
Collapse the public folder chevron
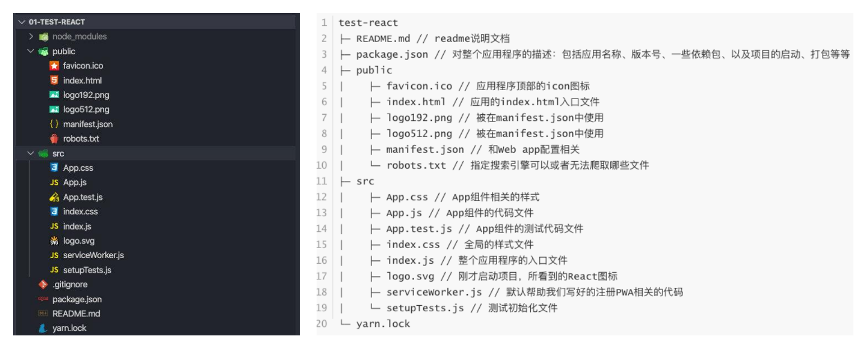click(x=31, y=51)
